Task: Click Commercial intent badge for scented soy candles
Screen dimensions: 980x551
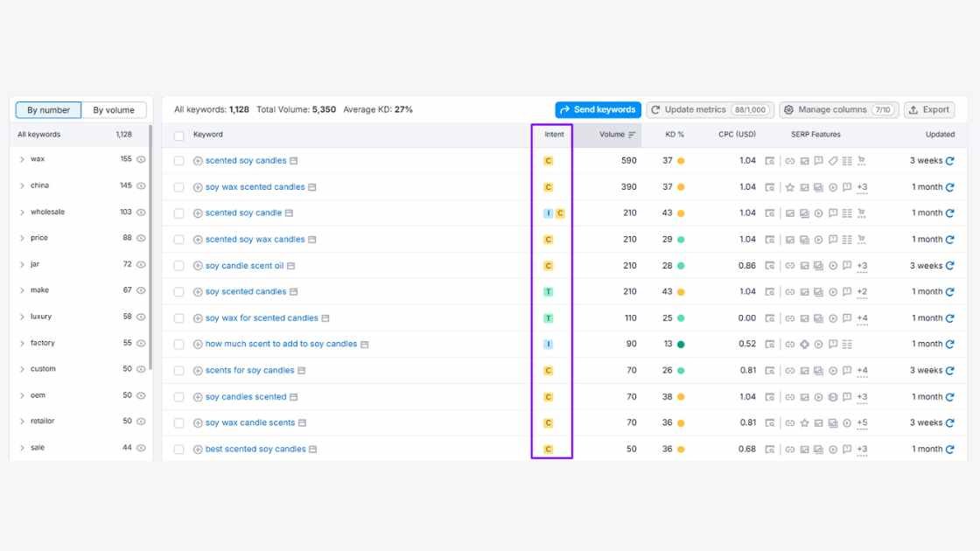Action: point(548,161)
